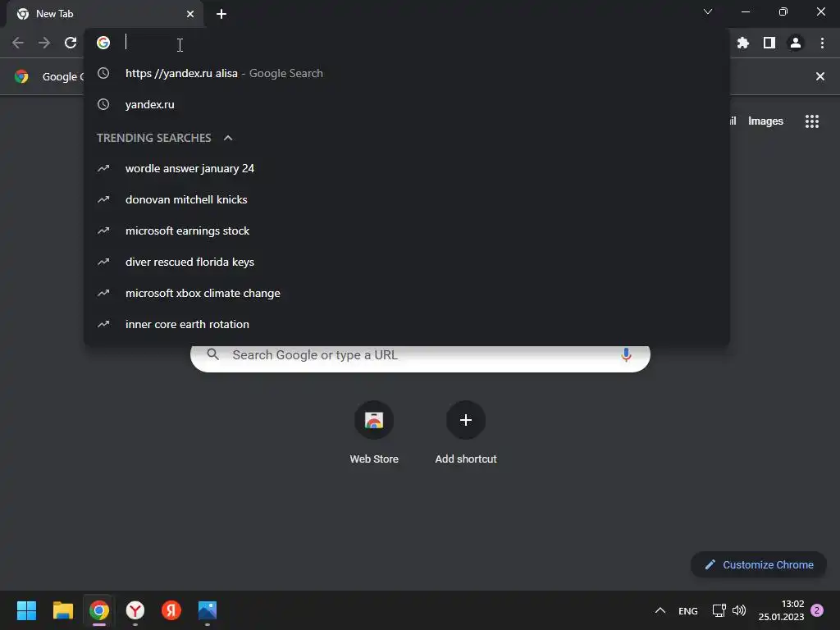Open File Explorer from the taskbar

pos(62,610)
